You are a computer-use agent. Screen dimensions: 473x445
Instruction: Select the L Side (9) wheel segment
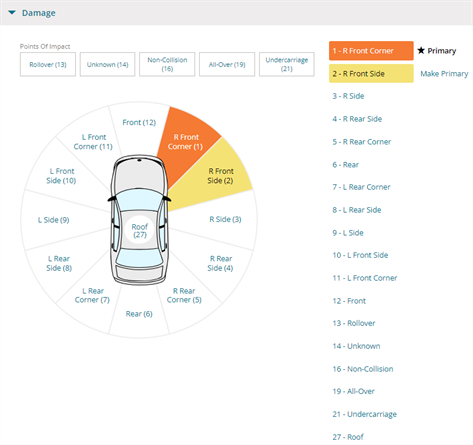pos(53,220)
